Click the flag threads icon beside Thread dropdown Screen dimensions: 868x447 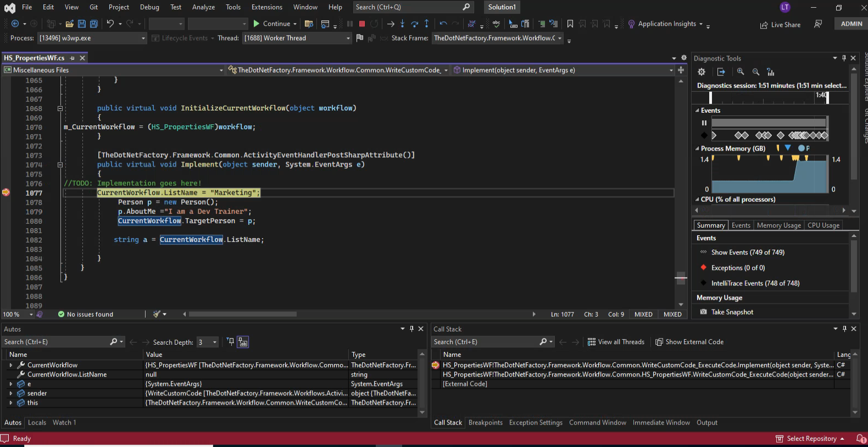point(360,38)
